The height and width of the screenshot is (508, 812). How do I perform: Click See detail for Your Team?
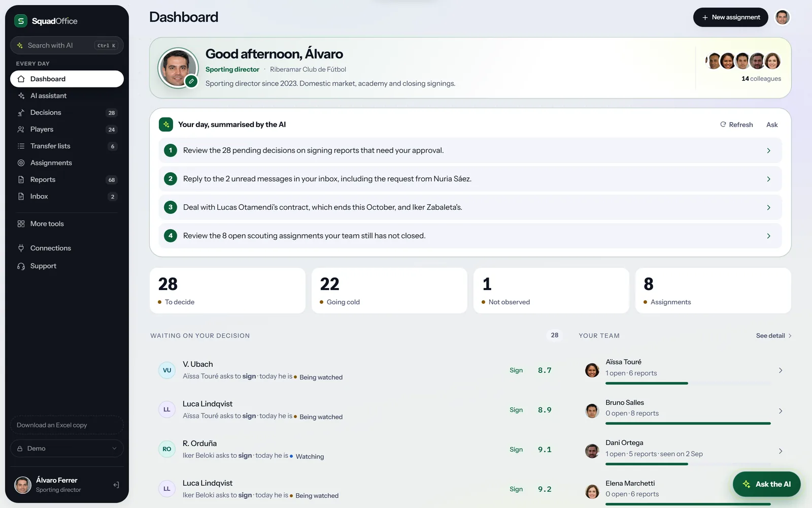(x=773, y=336)
